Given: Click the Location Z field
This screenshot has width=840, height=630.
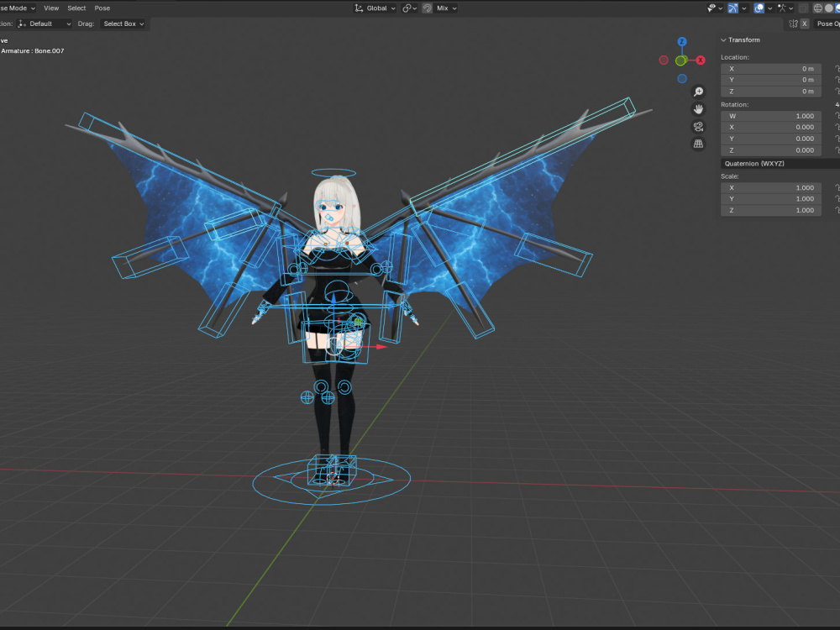Looking at the screenshot, I should 771,91.
